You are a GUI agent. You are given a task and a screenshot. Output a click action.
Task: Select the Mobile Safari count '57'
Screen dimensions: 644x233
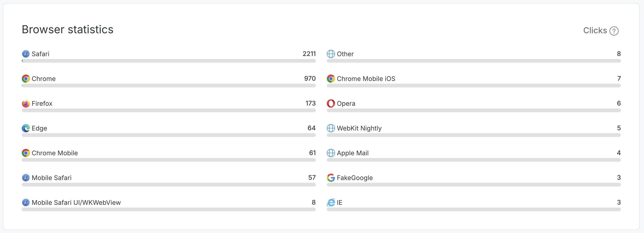(312, 177)
